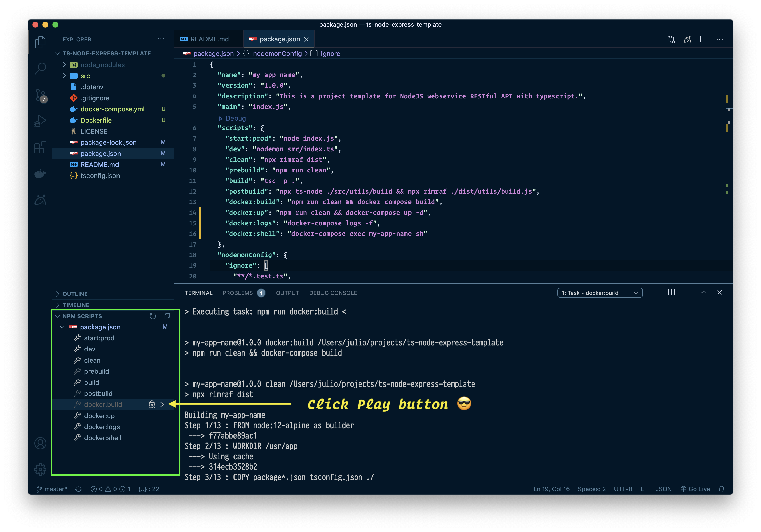Expand the src folder

point(85,76)
